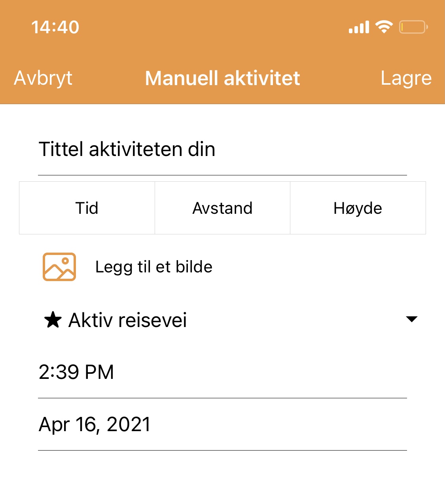Select the Tid segment
The width and height of the screenshot is (445, 504).
point(87,208)
